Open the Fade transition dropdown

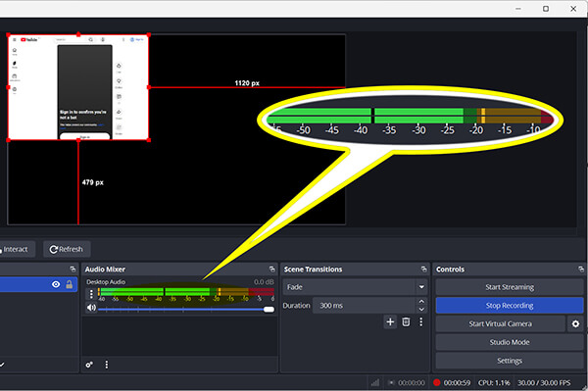pos(355,287)
